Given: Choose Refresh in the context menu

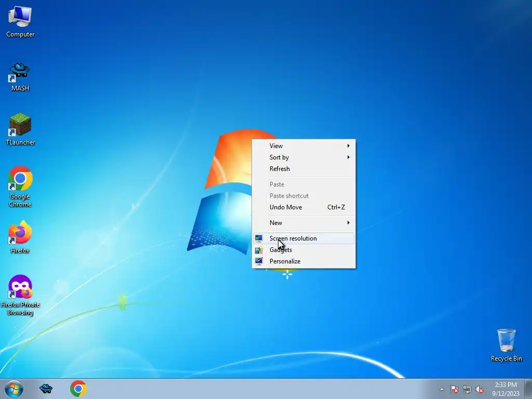Looking at the screenshot, I should [x=303, y=169].
